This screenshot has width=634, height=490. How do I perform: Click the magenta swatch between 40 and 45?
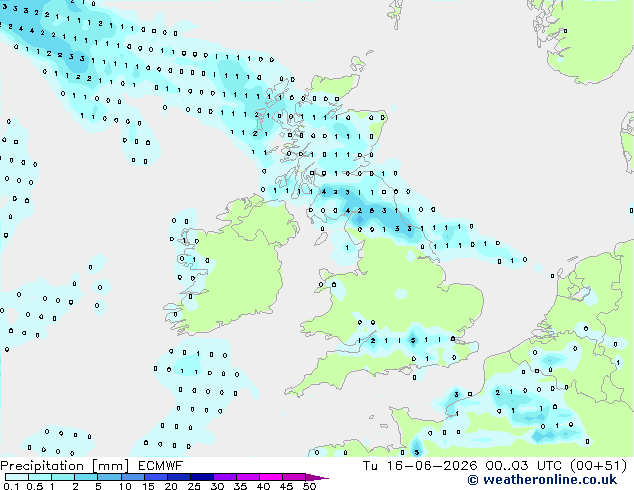click(271, 477)
